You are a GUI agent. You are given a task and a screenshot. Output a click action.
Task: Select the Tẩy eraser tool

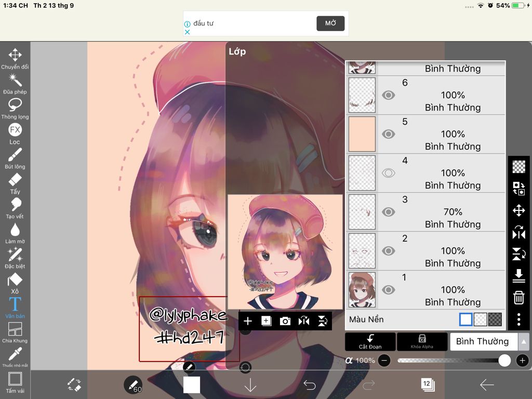tap(15, 183)
